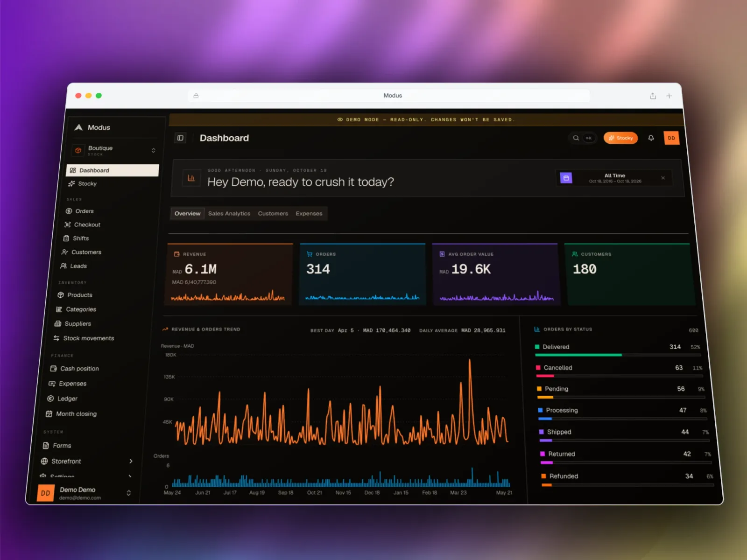Click the orange Stocky button
The height and width of the screenshot is (560, 747).
620,138
